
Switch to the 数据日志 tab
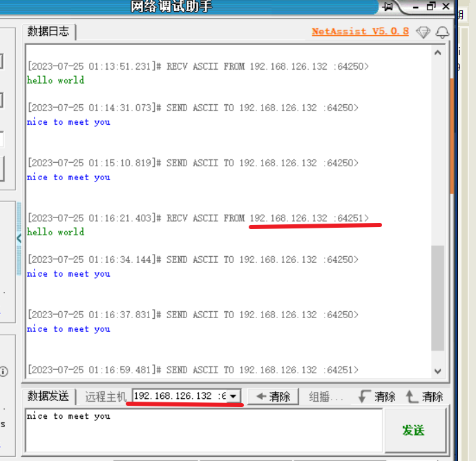click(x=48, y=32)
